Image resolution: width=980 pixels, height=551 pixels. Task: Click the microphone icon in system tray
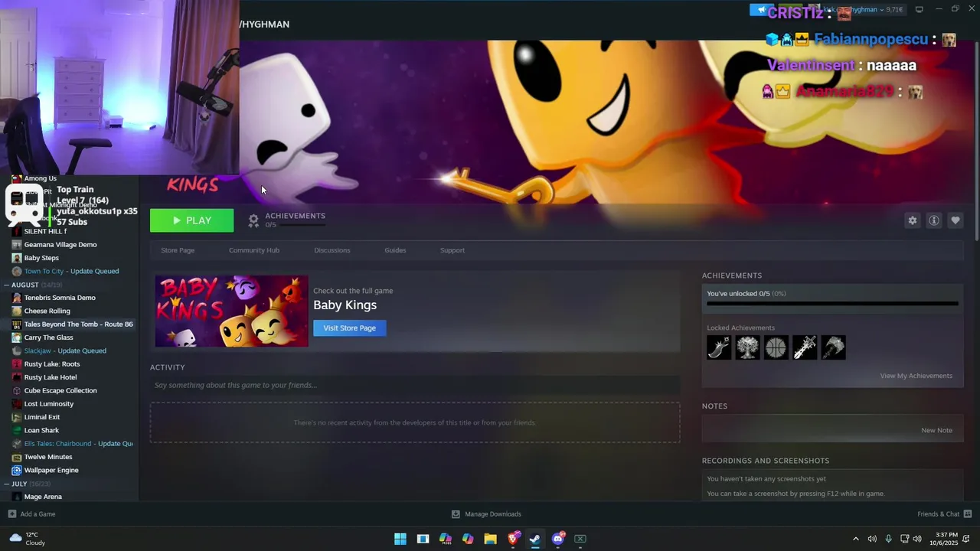point(888,539)
